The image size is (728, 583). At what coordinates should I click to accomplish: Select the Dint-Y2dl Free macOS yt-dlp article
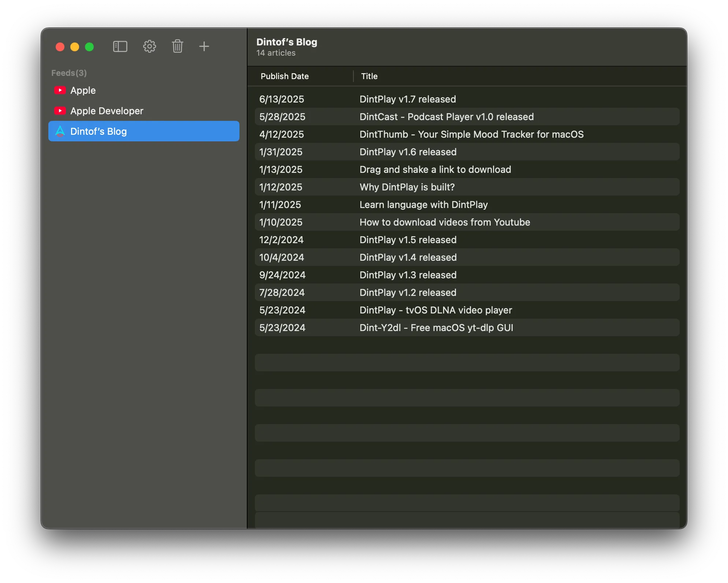436,327
